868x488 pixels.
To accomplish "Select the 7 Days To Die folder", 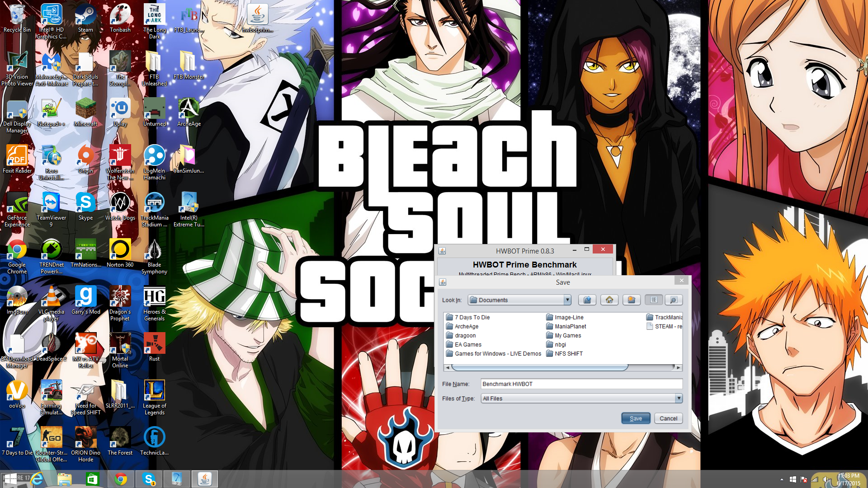I will (x=468, y=317).
